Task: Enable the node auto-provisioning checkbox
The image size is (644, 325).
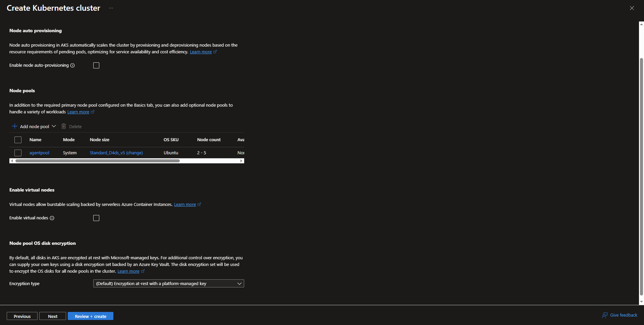Action: click(x=96, y=65)
